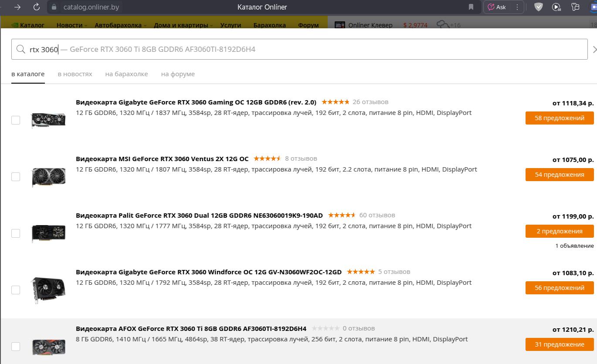Open the '5 отзывов' reviews link
Image resolution: width=597 pixels, height=364 pixels.
pos(394,272)
